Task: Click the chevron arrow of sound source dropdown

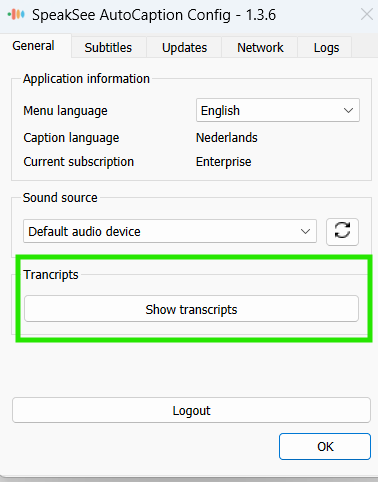Action: point(305,231)
